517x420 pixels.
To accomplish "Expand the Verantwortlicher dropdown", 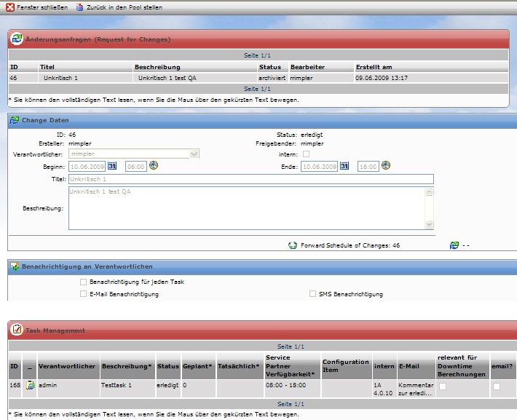I will [194, 154].
